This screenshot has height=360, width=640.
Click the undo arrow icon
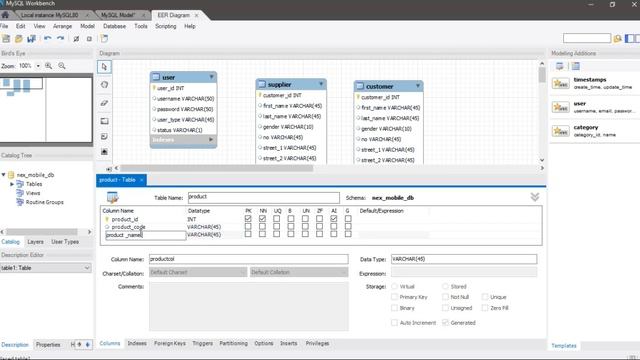tap(48, 38)
